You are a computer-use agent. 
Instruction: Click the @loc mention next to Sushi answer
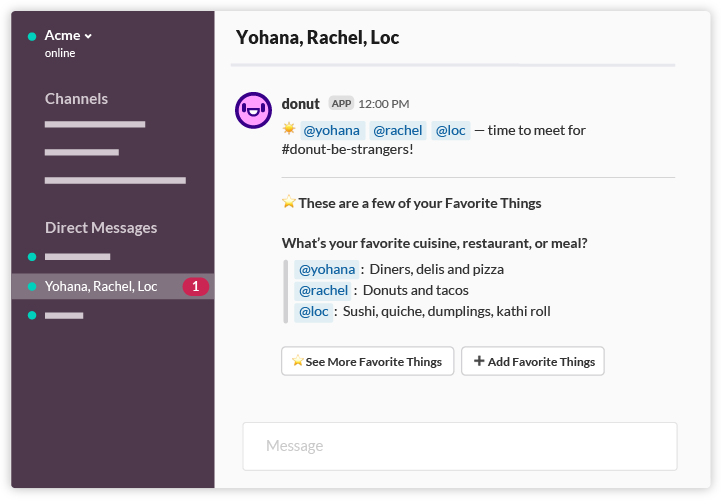pyautogui.click(x=314, y=311)
